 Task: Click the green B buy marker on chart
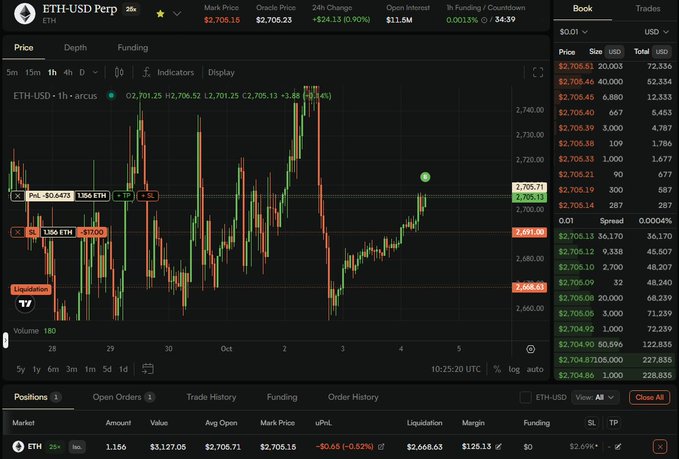click(x=425, y=177)
